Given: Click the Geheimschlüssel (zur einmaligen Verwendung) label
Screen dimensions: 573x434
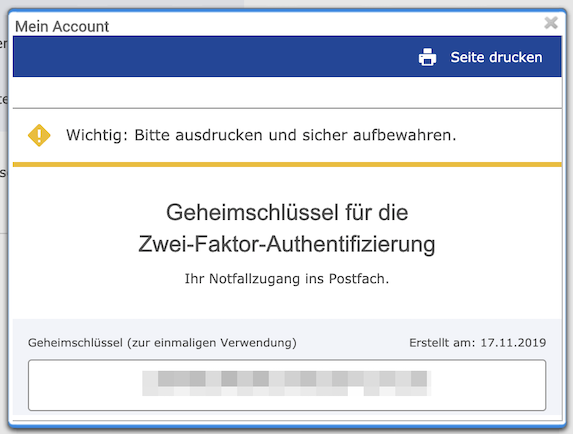Looking at the screenshot, I should click(162, 343).
